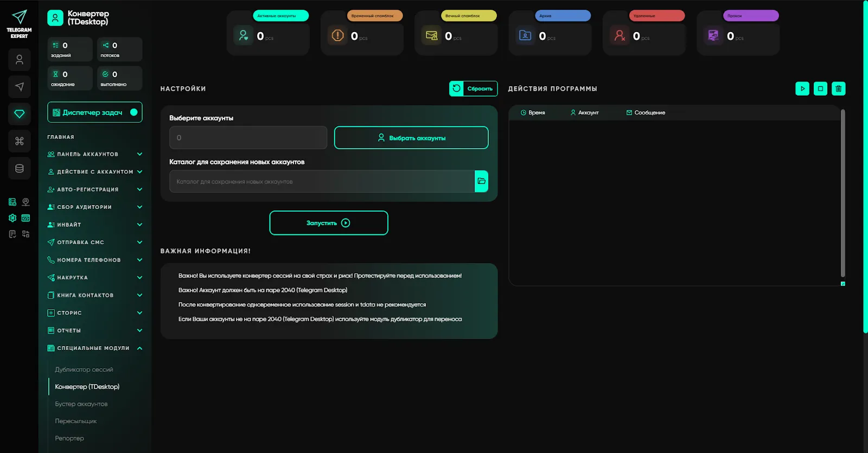Click the play icon in program actions
The height and width of the screenshot is (453, 868).
click(x=802, y=88)
